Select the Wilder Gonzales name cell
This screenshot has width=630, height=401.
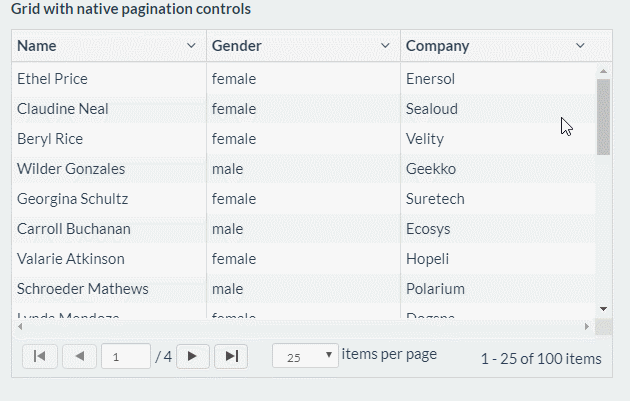click(x=71, y=169)
